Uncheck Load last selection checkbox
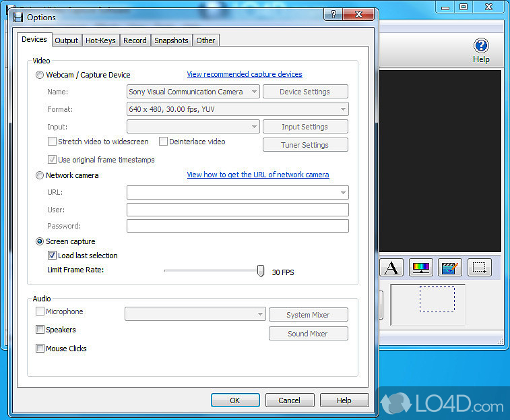 point(52,256)
